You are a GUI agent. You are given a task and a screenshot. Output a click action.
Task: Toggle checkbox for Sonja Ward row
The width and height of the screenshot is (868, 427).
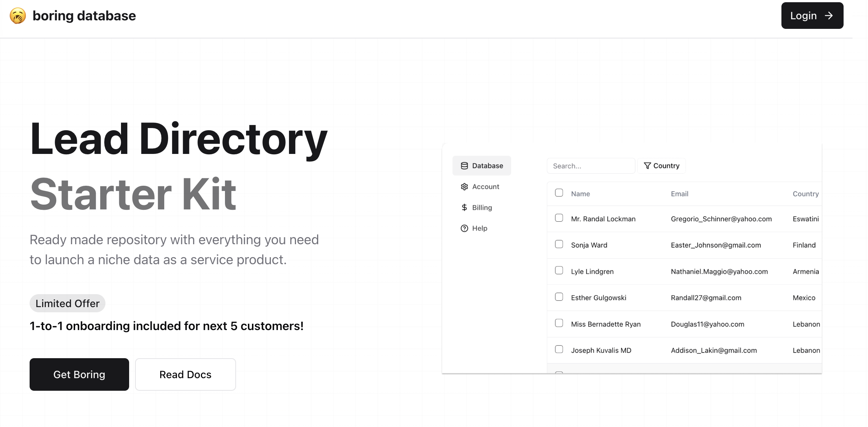[559, 244]
